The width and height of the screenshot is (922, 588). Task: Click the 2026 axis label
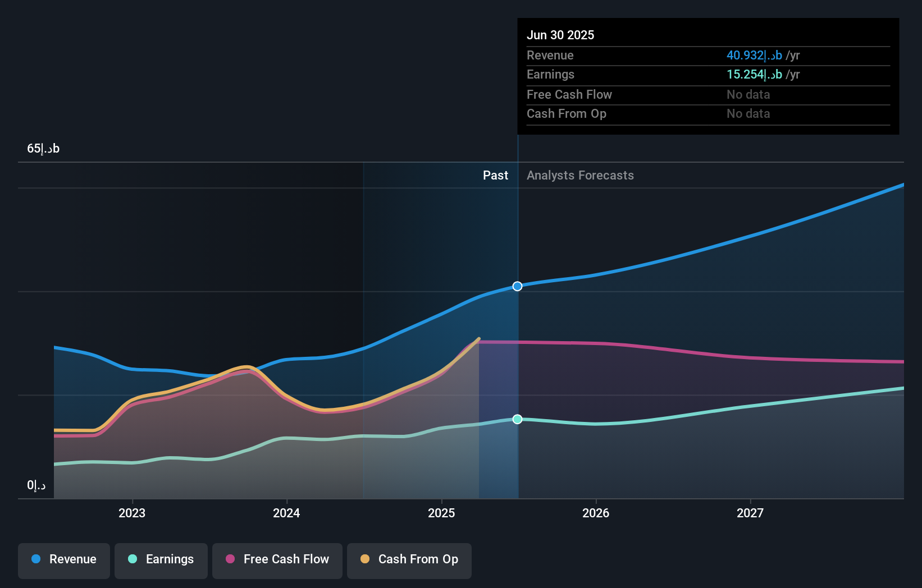point(596,512)
